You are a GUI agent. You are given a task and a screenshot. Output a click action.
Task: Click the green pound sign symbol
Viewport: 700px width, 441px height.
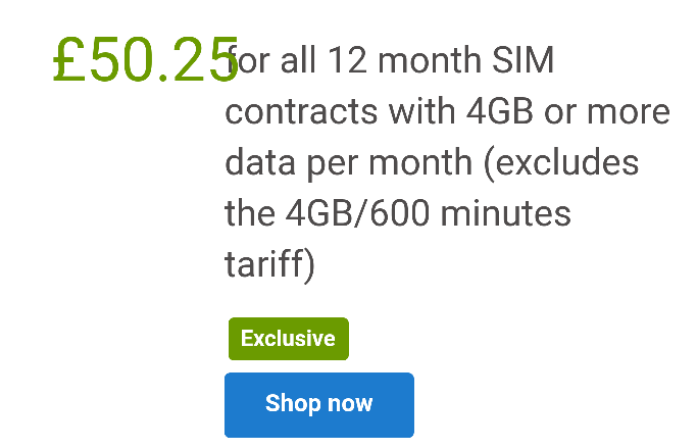[x=69, y=59]
